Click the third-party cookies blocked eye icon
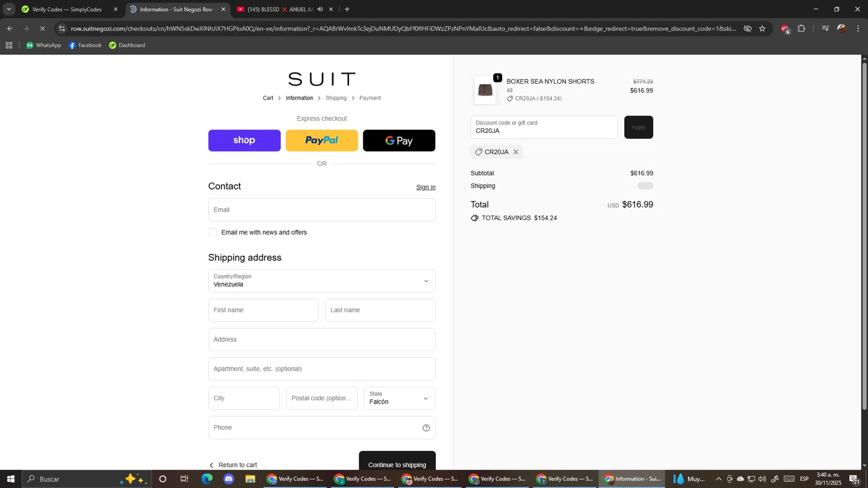Image resolution: width=868 pixels, height=488 pixels. coord(748,28)
